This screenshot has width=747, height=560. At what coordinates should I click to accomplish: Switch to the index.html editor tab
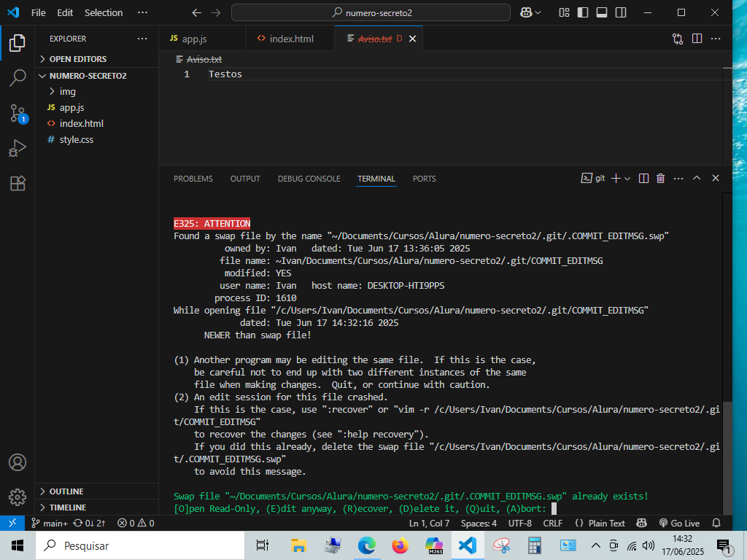coord(290,39)
